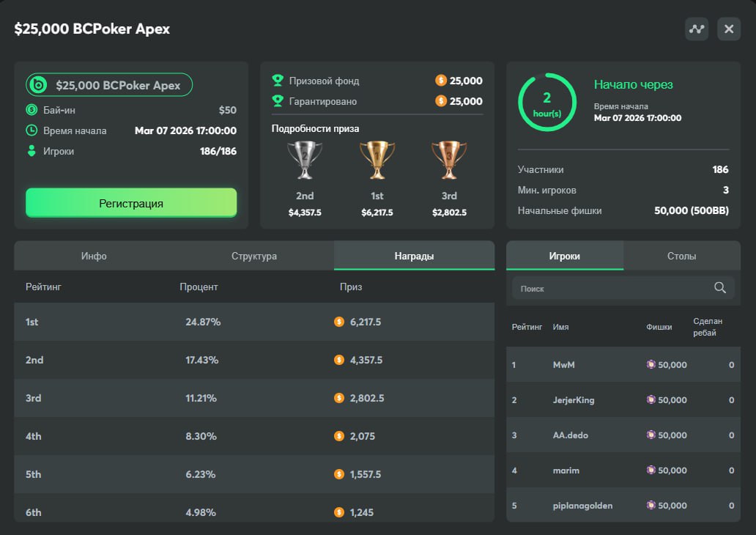Click the gold 1st place trophy
756x535 pixels.
tap(377, 160)
